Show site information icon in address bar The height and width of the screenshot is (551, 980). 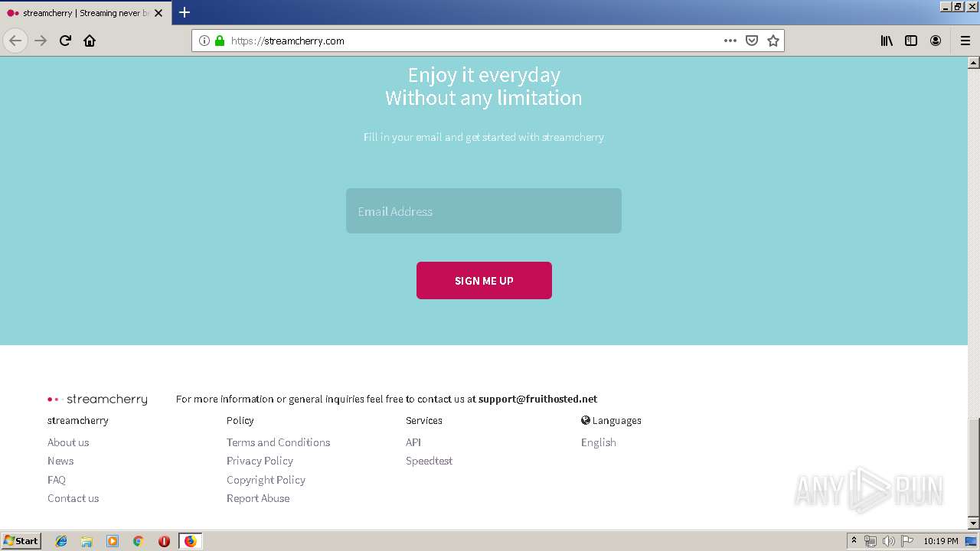204,41
